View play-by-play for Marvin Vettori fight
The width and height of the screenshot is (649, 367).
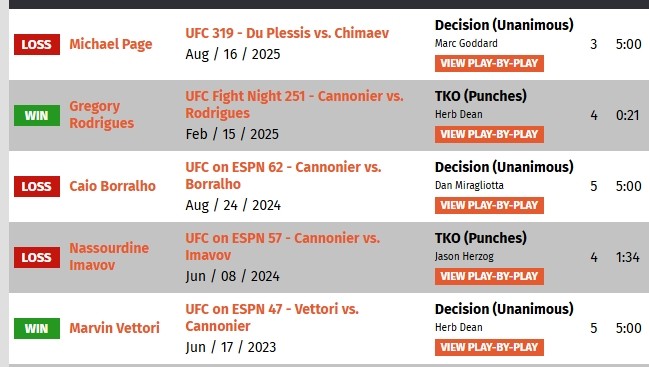(x=489, y=347)
